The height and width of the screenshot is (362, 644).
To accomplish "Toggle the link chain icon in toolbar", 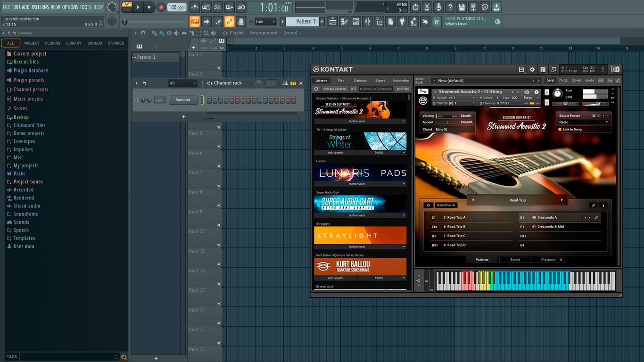I will point(229,21).
